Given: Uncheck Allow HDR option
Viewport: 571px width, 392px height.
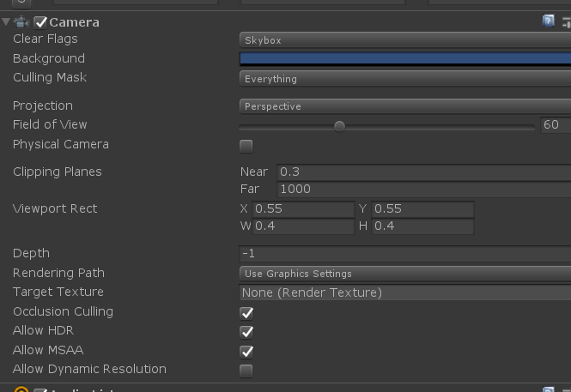Looking at the screenshot, I should click(246, 332).
